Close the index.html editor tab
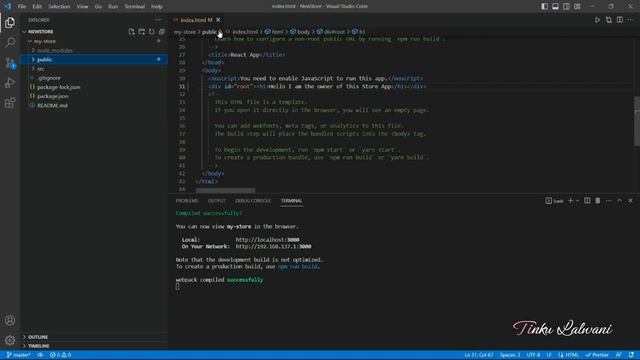 tap(218, 20)
